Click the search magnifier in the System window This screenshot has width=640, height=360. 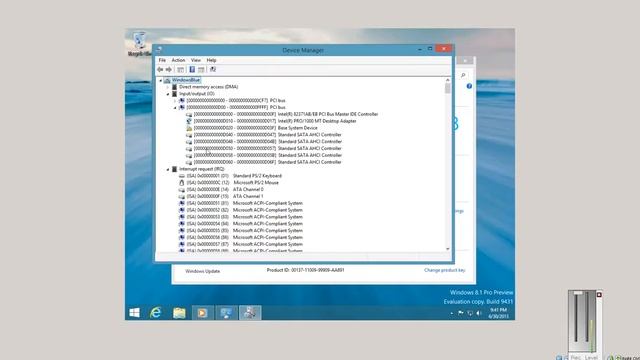pos(463,75)
